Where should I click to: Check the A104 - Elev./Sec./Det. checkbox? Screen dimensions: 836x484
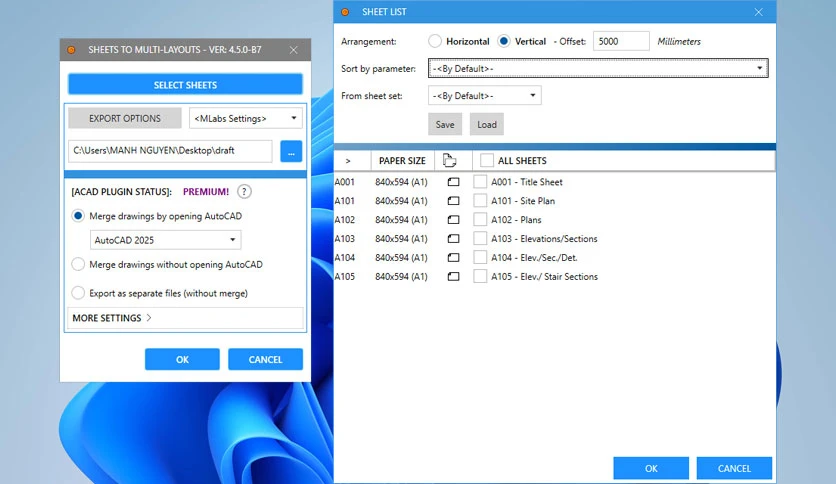480,257
